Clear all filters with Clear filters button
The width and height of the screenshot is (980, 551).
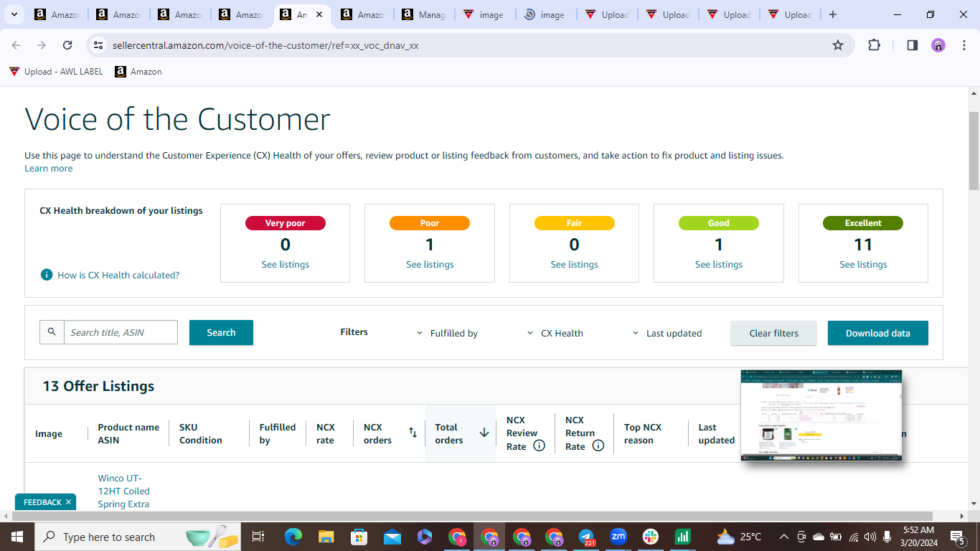click(x=773, y=333)
